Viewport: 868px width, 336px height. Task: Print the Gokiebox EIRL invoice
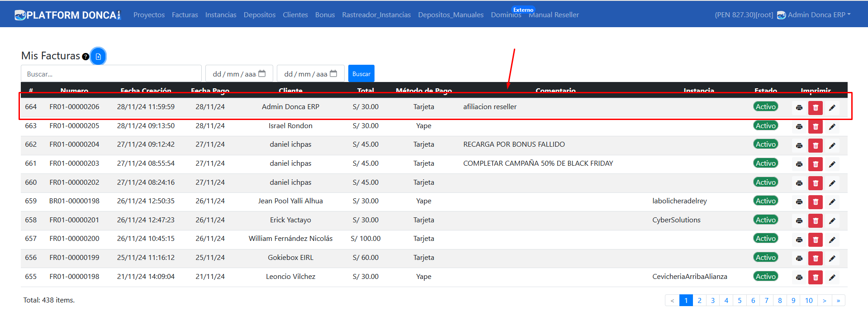coord(799,259)
